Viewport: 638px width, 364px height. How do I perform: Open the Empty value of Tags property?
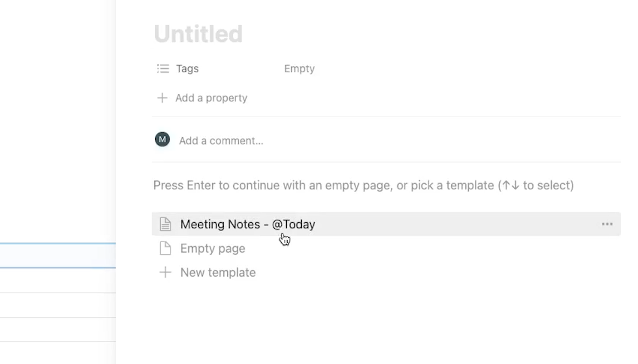(x=299, y=68)
